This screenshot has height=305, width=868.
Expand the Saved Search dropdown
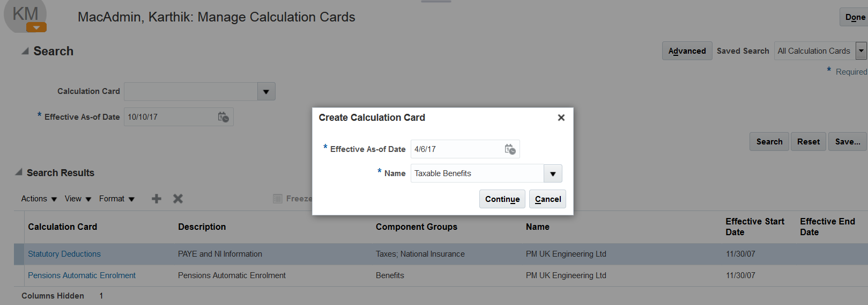(x=861, y=51)
